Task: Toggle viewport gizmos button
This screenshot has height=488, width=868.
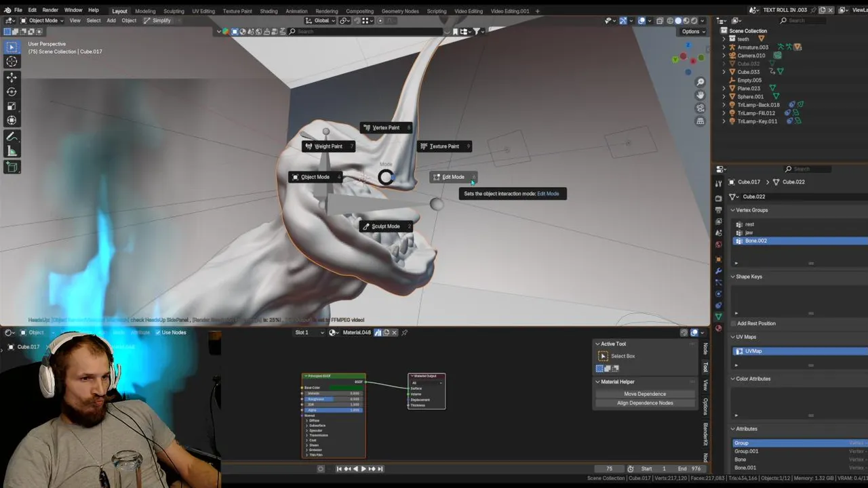Action: coord(623,20)
